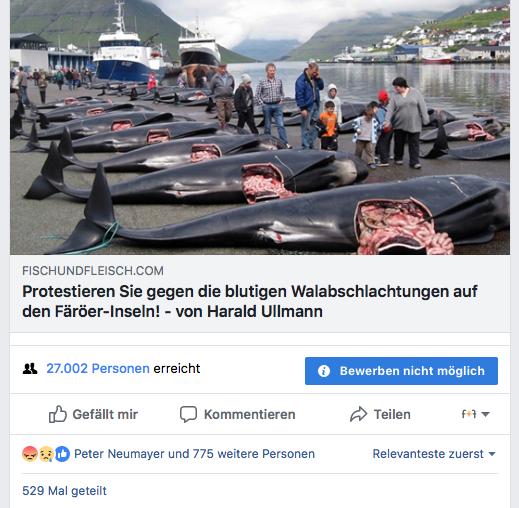The width and height of the screenshot is (519, 508).
Task: Open the article headline about Walabschlachtungen
Action: (x=250, y=301)
